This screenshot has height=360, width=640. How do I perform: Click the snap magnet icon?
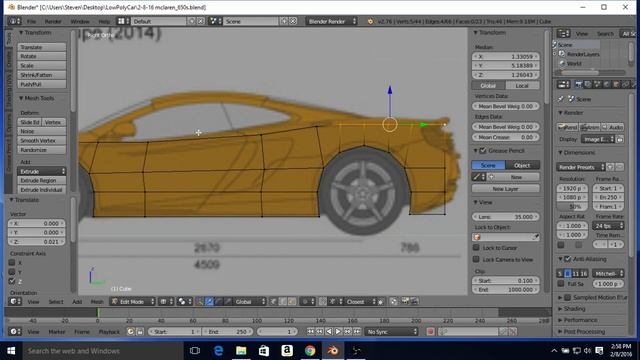coord(322,302)
